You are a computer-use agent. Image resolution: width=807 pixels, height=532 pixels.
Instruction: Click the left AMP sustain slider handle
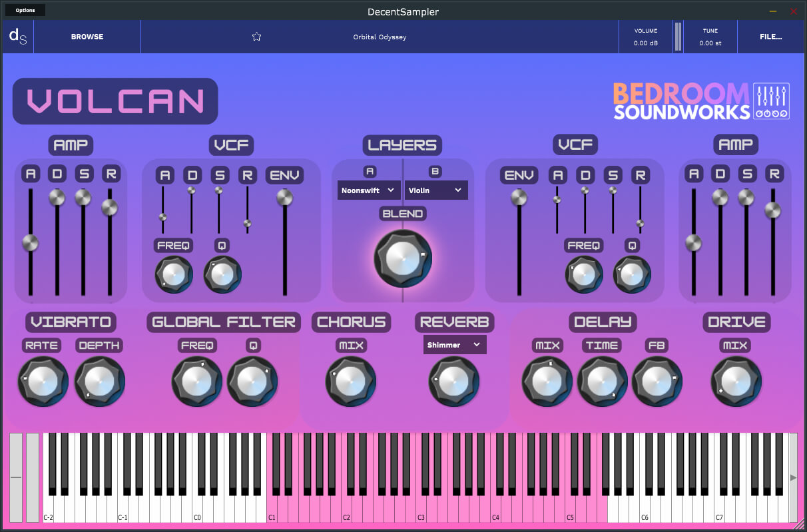pos(83,197)
